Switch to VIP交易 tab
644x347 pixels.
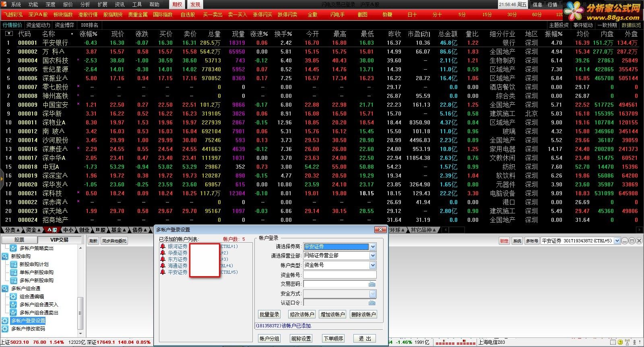coord(59,240)
